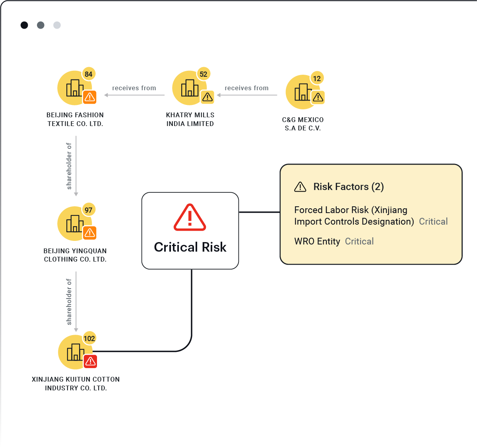Image resolution: width=477 pixels, height=448 pixels.
Task: Select the Khatry Mills India company node icon
Action: (190, 88)
